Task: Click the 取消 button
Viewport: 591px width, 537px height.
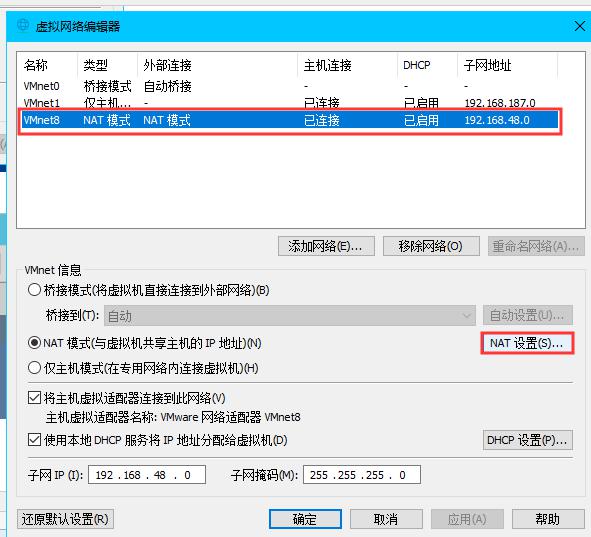Action: tap(386, 519)
